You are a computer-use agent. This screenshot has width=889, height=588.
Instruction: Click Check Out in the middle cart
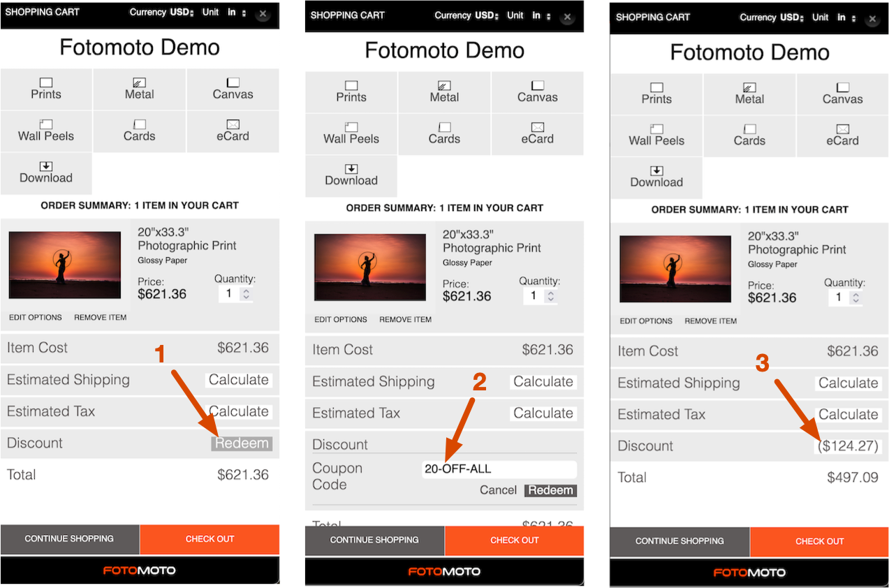click(515, 541)
